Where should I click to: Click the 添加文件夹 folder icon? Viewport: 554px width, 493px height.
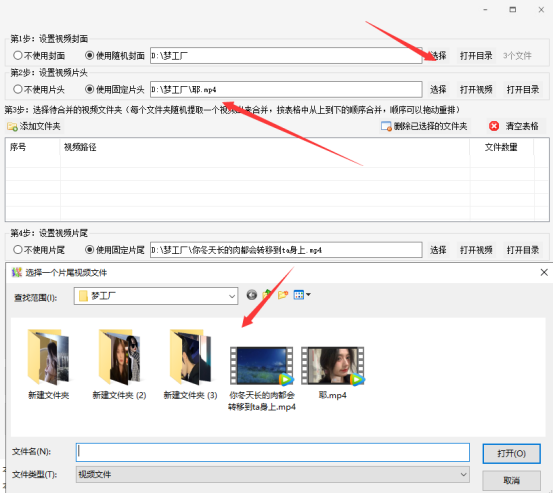click(x=12, y=126)
